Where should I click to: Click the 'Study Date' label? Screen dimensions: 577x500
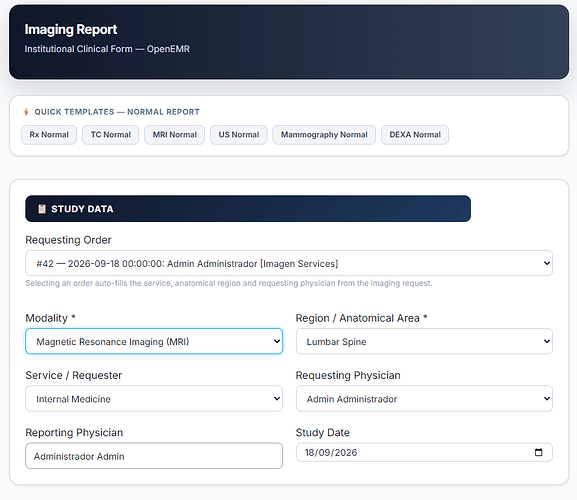pos(323,432)
